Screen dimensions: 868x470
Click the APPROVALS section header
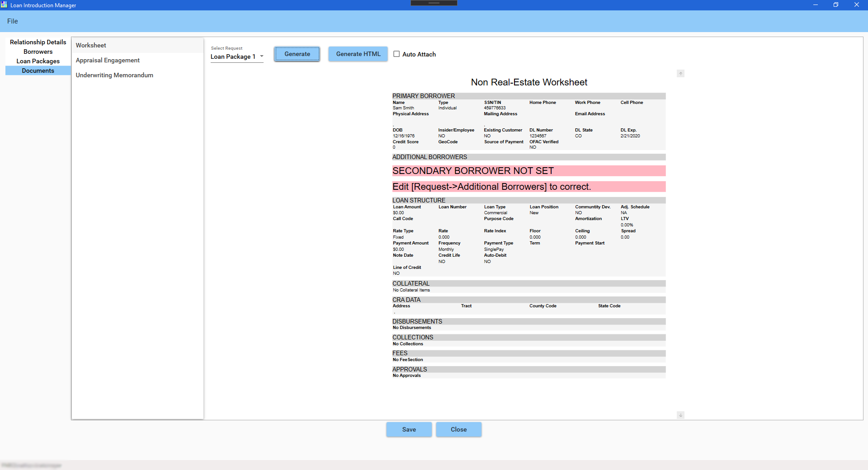529,369
